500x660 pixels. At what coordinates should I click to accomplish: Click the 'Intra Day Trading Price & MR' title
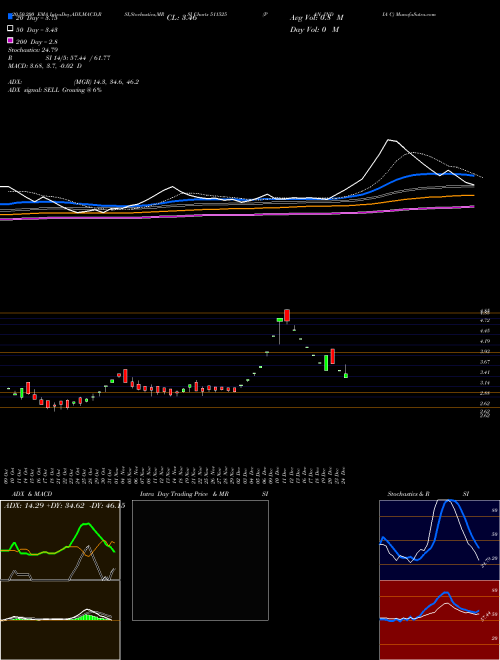pyautogui.click(x=184, y=494)
